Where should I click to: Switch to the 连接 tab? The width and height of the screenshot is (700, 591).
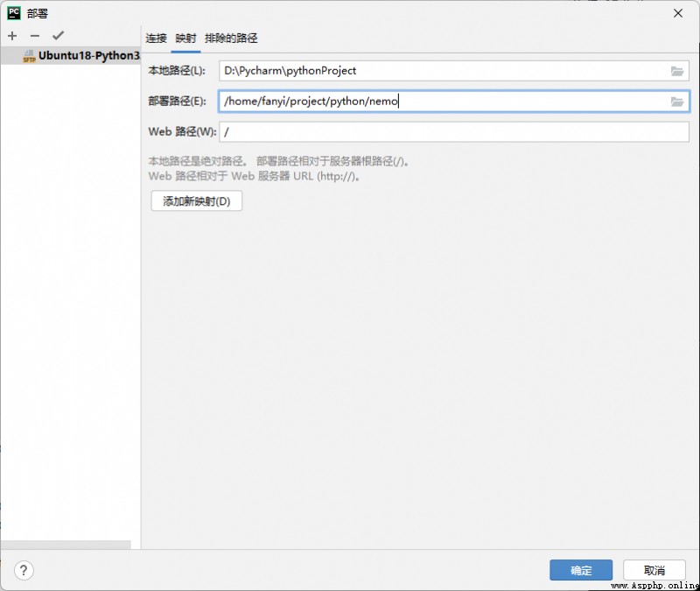tap(157, 38)
